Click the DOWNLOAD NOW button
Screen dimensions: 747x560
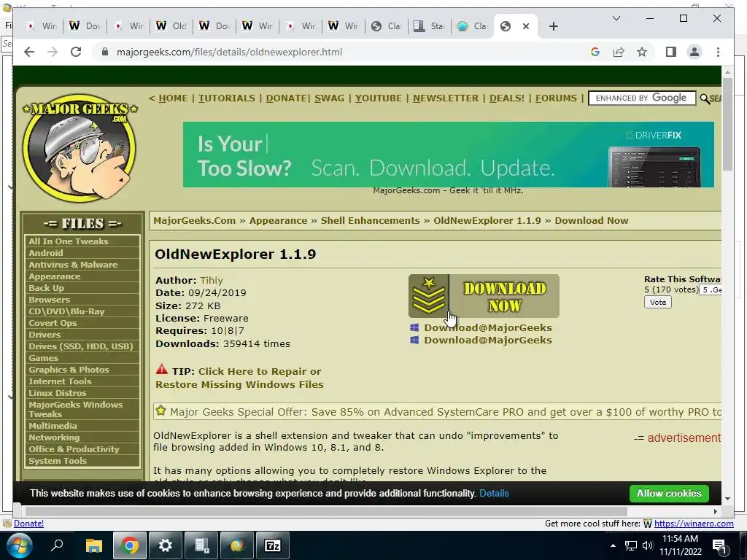pos(484,296)
